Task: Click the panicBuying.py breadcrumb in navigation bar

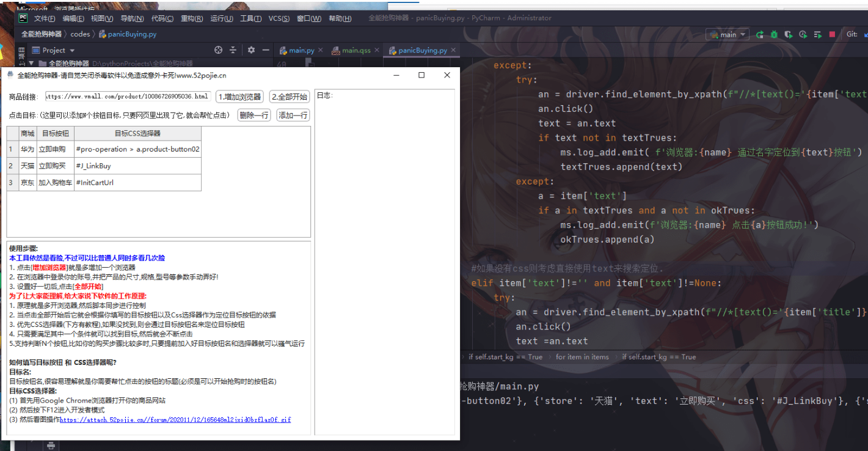Action: pos(128,34)
